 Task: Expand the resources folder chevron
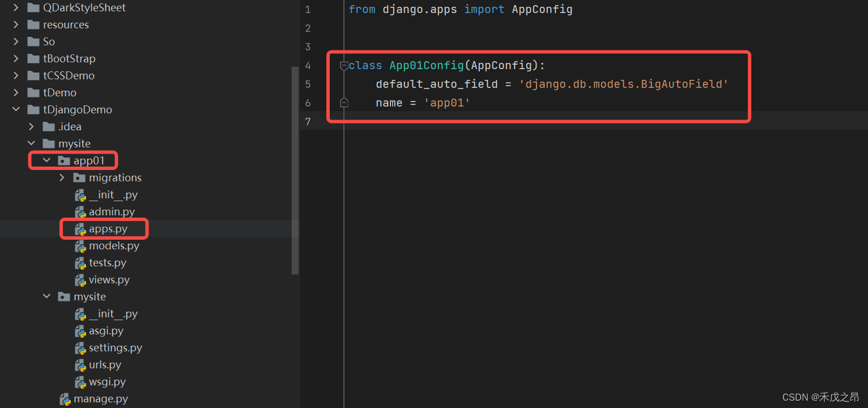pyautogui.click(x=16, y=25)
